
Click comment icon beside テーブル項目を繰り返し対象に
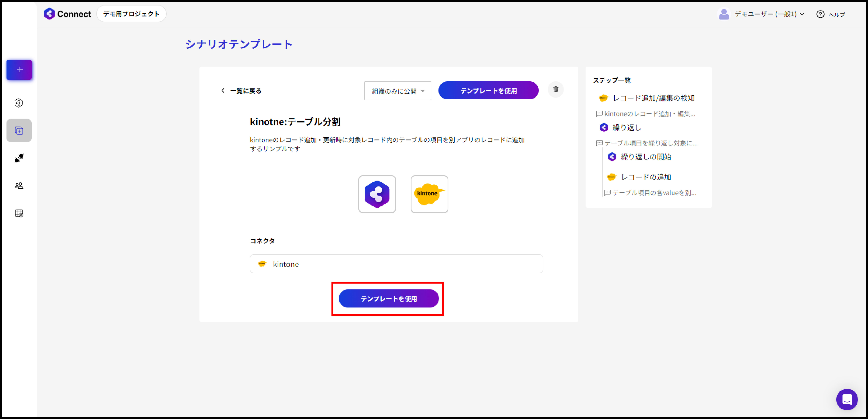(599, 143)
